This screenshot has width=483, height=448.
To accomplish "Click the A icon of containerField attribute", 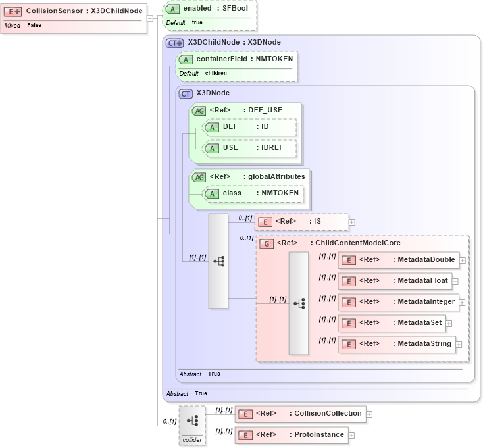I will click(186, 60).
